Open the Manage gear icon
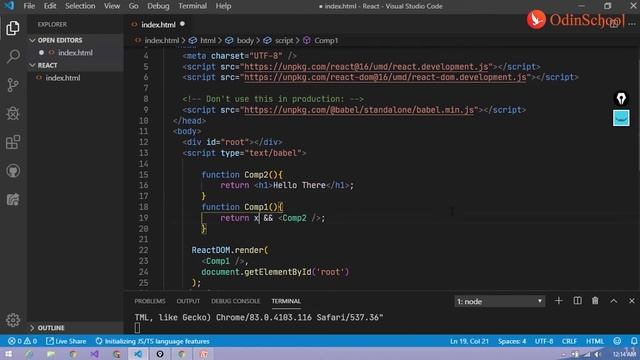640x360 pixels. click(x=13, y=320)
